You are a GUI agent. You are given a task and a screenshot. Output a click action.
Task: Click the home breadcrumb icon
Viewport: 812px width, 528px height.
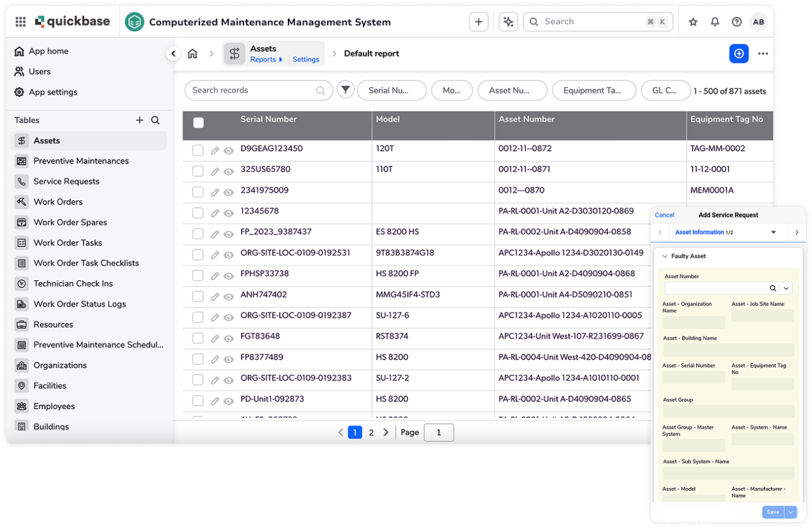pyautogui.click(x=193, y=53)
